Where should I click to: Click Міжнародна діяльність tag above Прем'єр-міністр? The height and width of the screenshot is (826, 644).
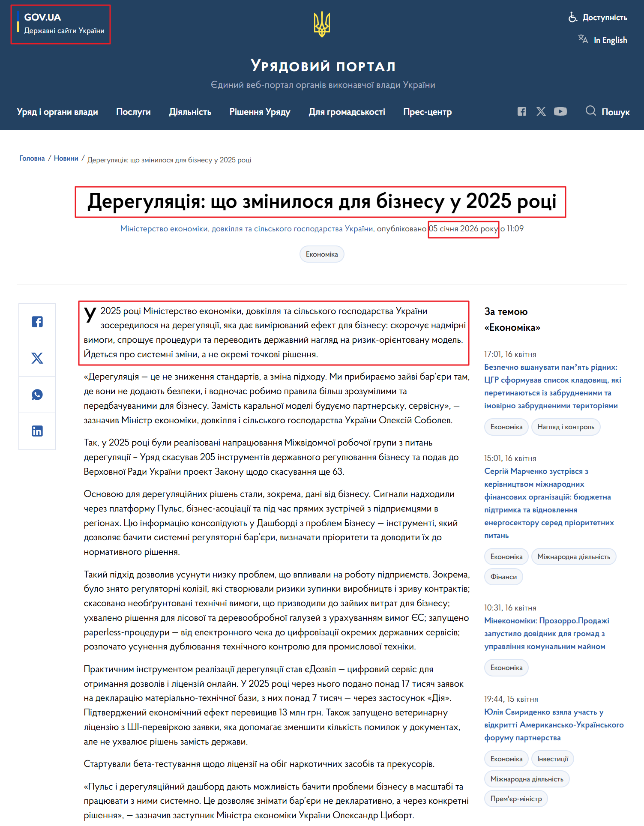pos(527,779)
